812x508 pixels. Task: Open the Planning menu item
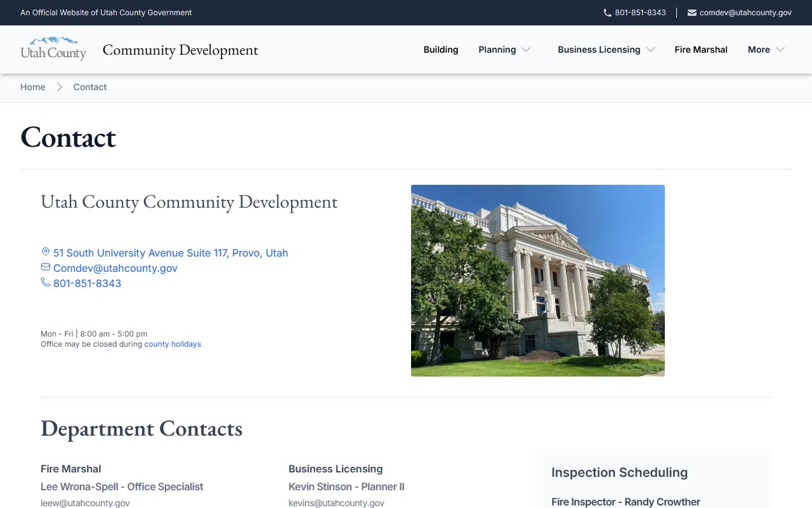point(497,50)
